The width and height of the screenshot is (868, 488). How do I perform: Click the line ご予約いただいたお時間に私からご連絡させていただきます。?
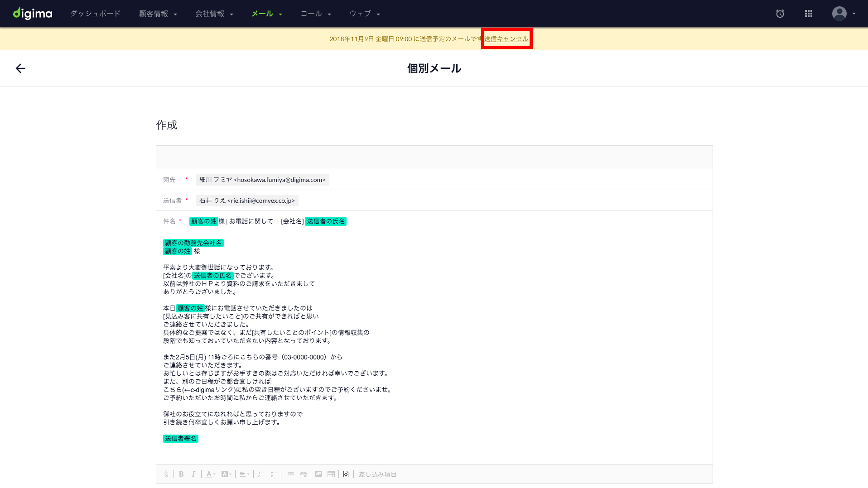[x=251, y=398]
